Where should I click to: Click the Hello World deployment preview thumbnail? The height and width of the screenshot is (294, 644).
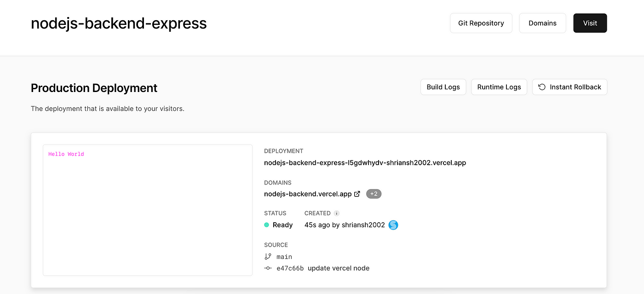(148, 210)
